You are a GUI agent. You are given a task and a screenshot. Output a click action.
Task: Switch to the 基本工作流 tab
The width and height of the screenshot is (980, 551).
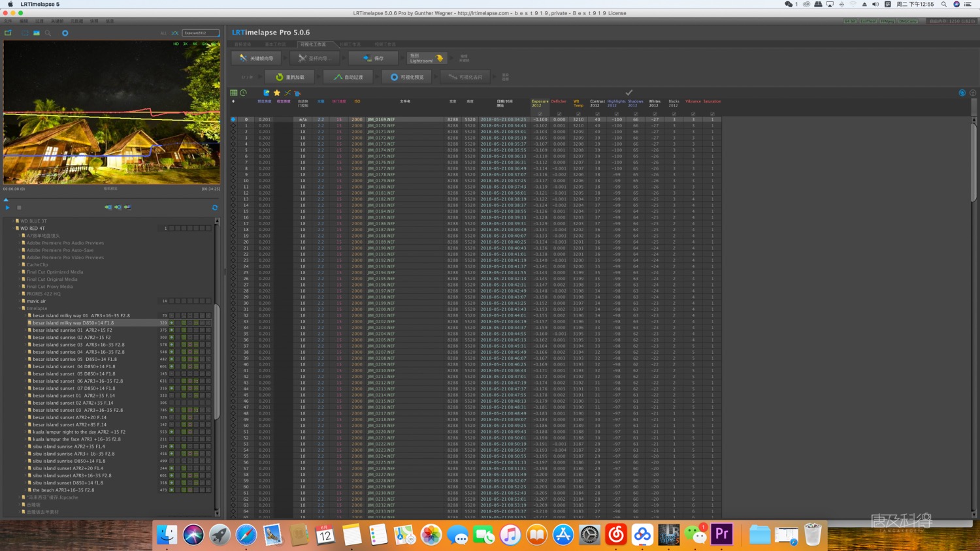click(x=275, y=44)
